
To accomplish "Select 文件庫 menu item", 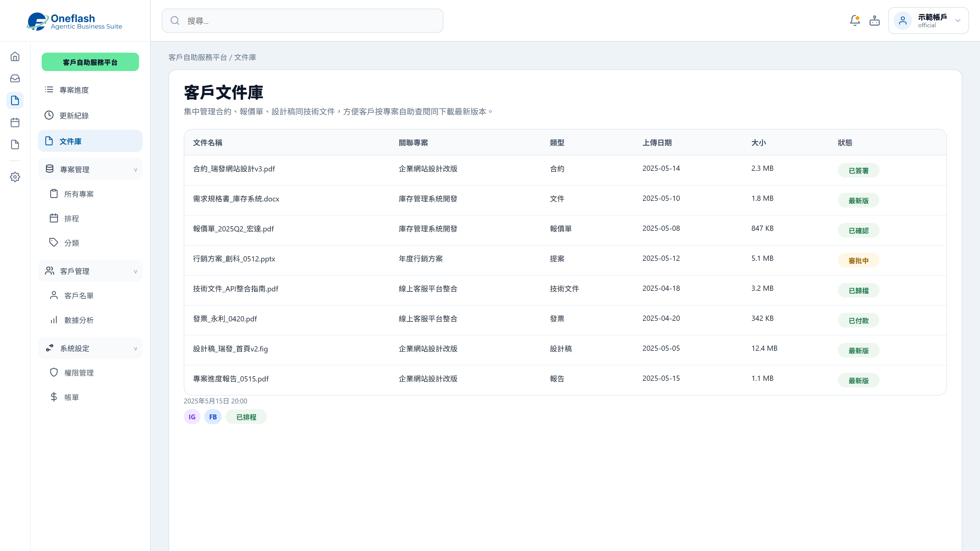I will click(90, 141).
